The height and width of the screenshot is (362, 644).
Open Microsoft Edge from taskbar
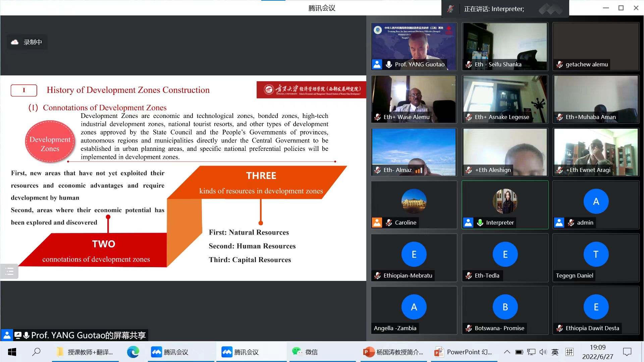[133, 352]
